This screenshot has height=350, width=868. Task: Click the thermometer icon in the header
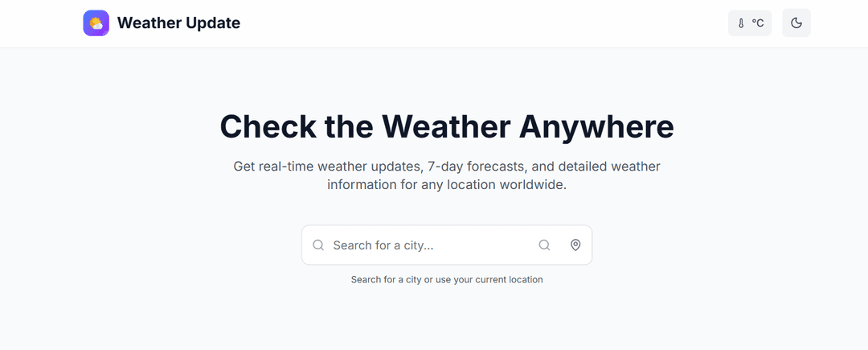[741, 23]
